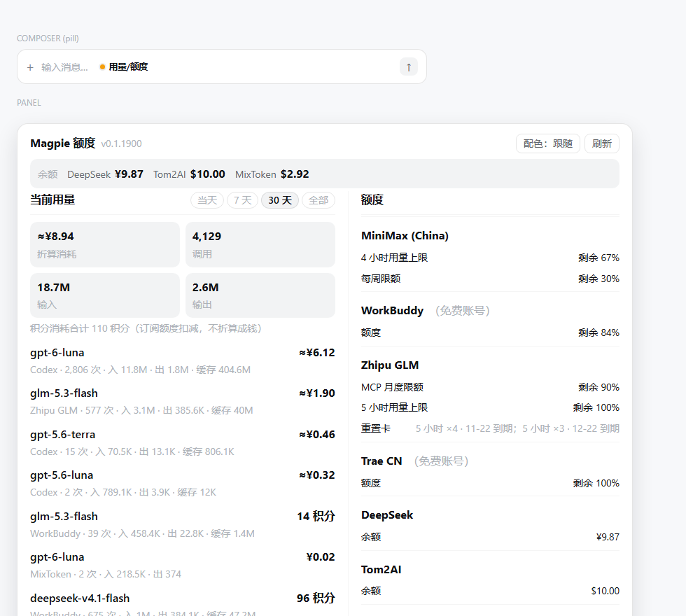Image resolution: width=686 pixels, height=616 pixels.
Task: Click the 重置卡 row with expiry details
Action: coord(490,428)
